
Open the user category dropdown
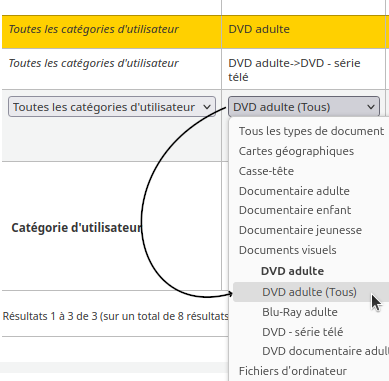(x=112, y=107)
